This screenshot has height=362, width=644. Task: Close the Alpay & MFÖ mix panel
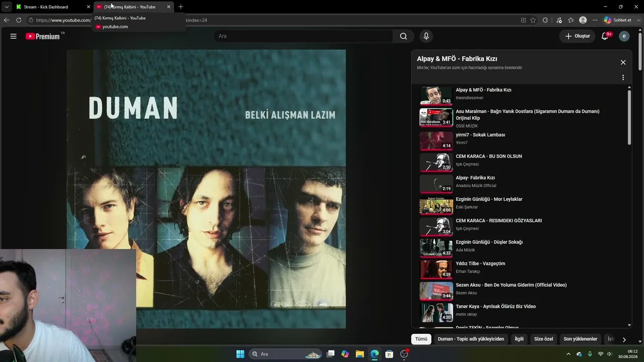(x=623, y=62)
